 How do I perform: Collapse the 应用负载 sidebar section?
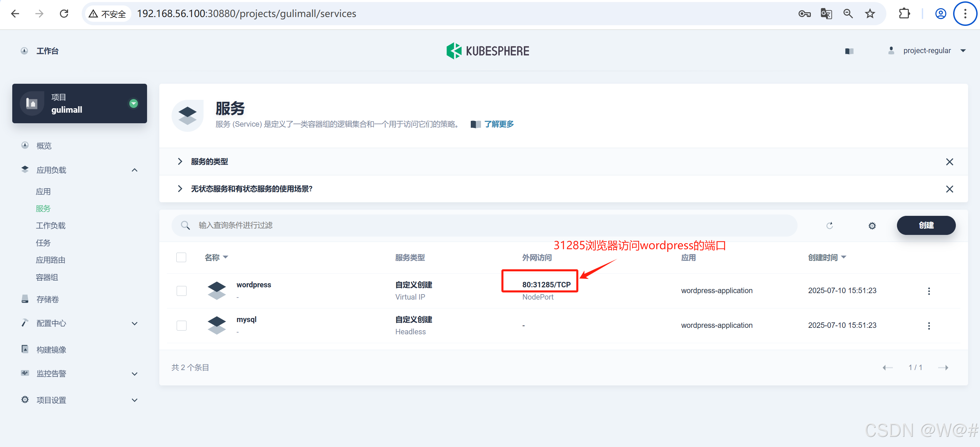click(x=134, y=170)
